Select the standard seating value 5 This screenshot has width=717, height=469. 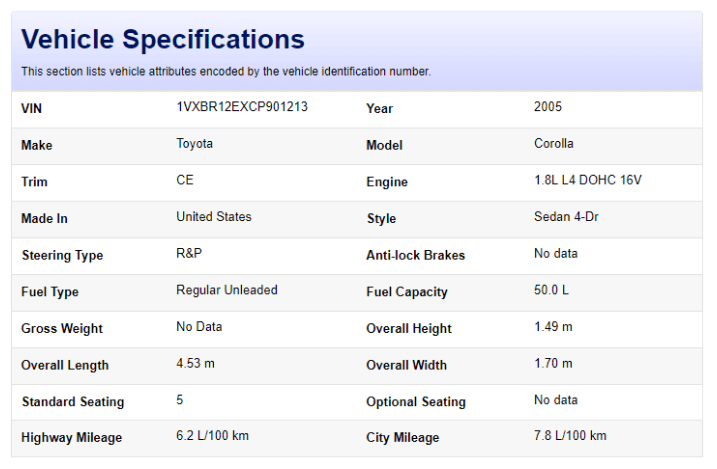180,400
